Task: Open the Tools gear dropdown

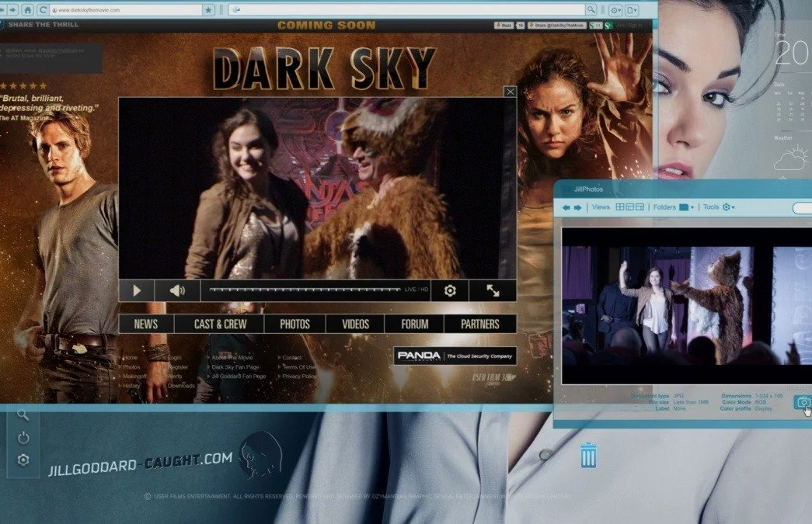Action: (x=727, y=207)
